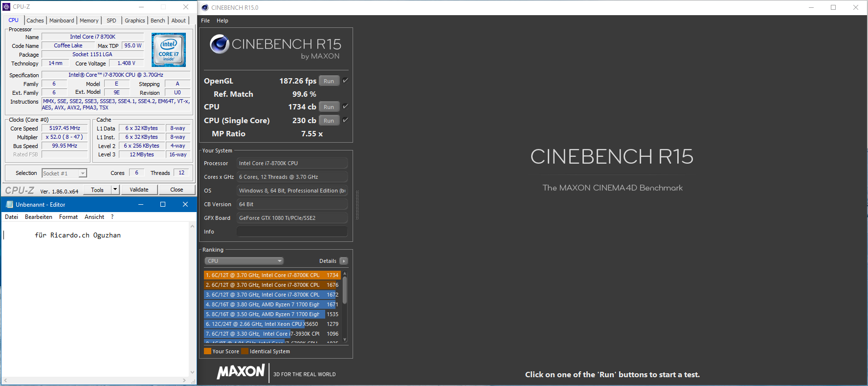Switch to the Caches tab
Viewport: 868px width, 386px height.
(x=35, y=21)
